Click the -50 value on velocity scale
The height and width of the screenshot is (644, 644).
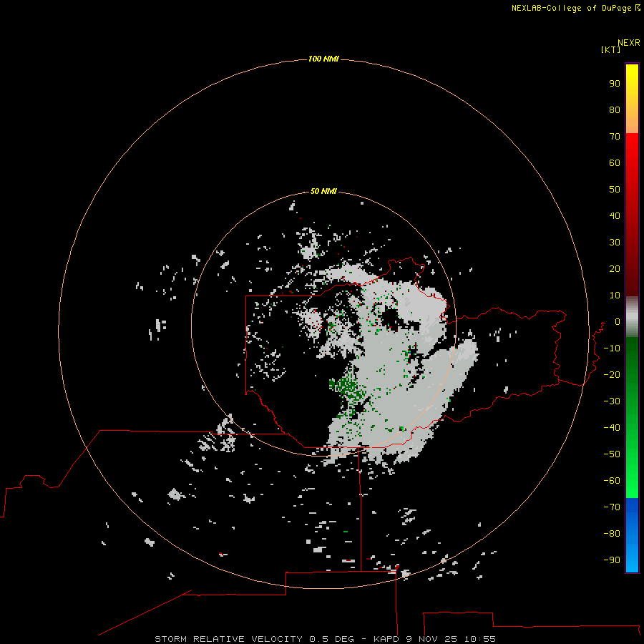[612, 454]
